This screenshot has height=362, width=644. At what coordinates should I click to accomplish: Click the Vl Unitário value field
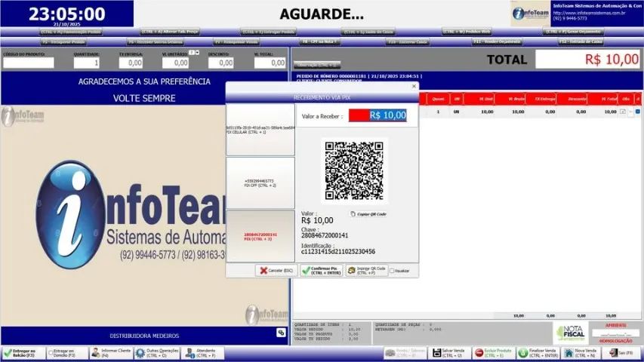(x=175, y=63)
